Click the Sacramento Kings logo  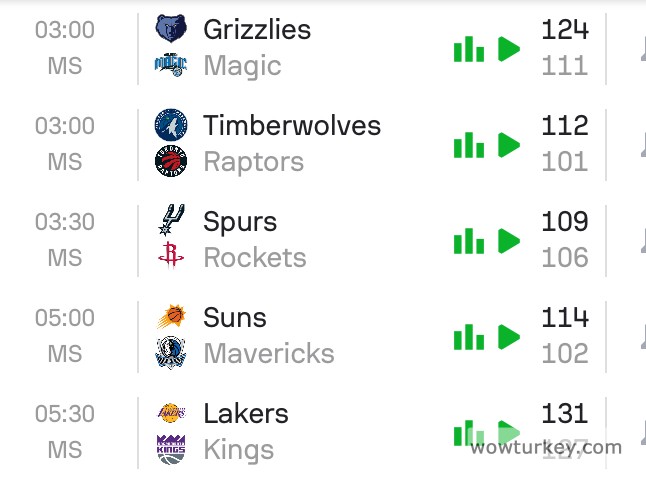pyautogui.click(x=171, y=450)
